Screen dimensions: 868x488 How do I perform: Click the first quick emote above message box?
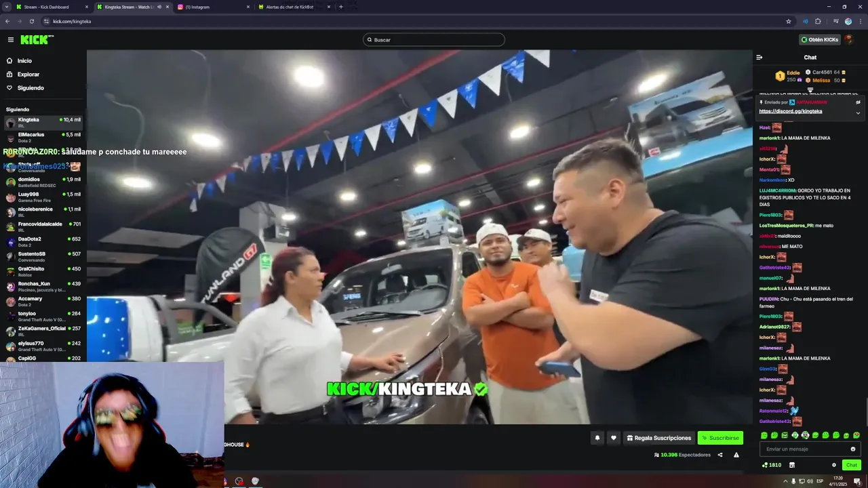(x=764, y=435)
